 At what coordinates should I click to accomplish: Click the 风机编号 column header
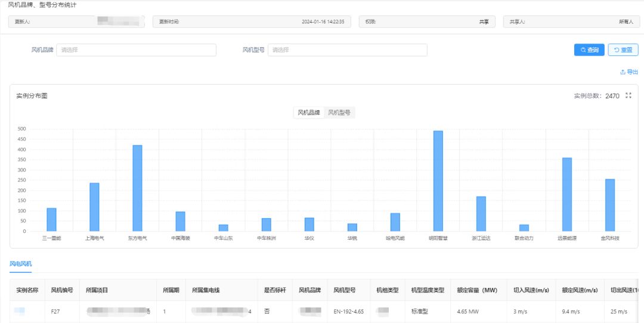point(62,290)
